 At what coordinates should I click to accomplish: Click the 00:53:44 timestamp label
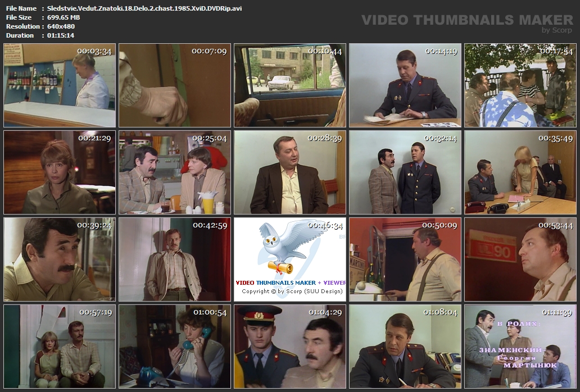555,225
